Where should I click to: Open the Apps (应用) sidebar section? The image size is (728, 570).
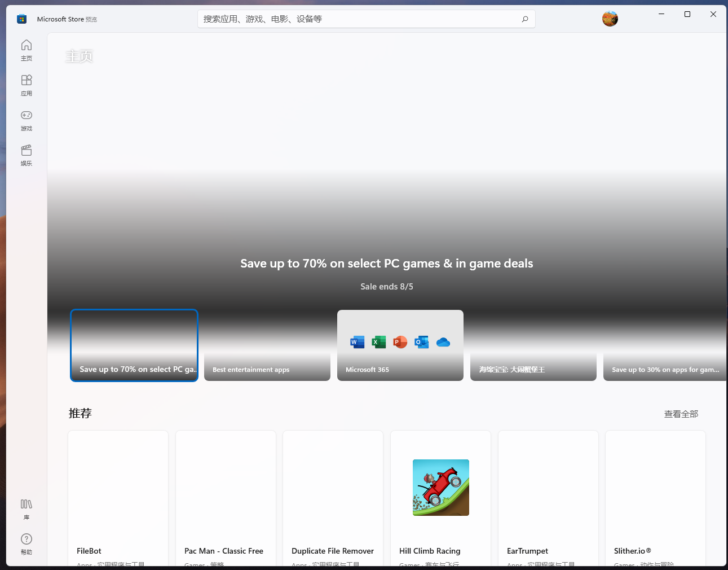27,85
